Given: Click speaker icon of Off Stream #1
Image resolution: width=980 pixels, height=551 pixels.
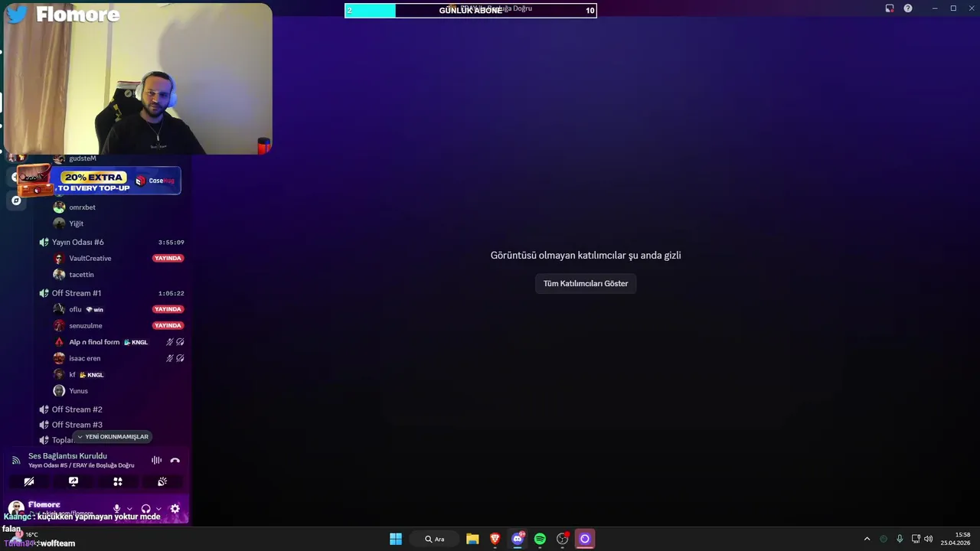Looking at the screenshot, I should pos(44,293).
